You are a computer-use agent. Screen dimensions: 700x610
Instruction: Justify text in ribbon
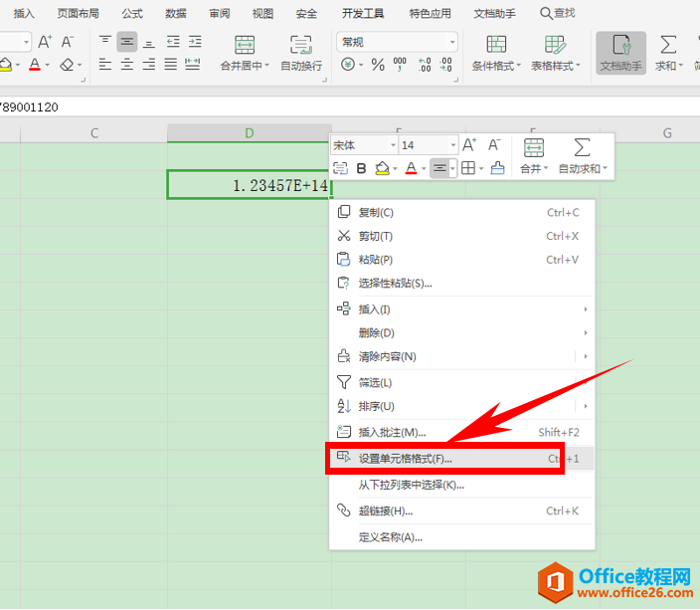point(171,65)
